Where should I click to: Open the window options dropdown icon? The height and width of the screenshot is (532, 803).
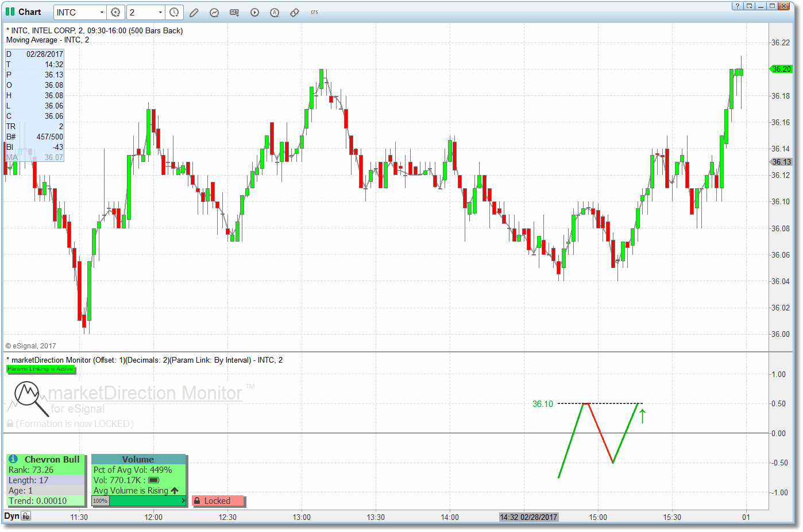pyautogui.click(x=749, y=6)
